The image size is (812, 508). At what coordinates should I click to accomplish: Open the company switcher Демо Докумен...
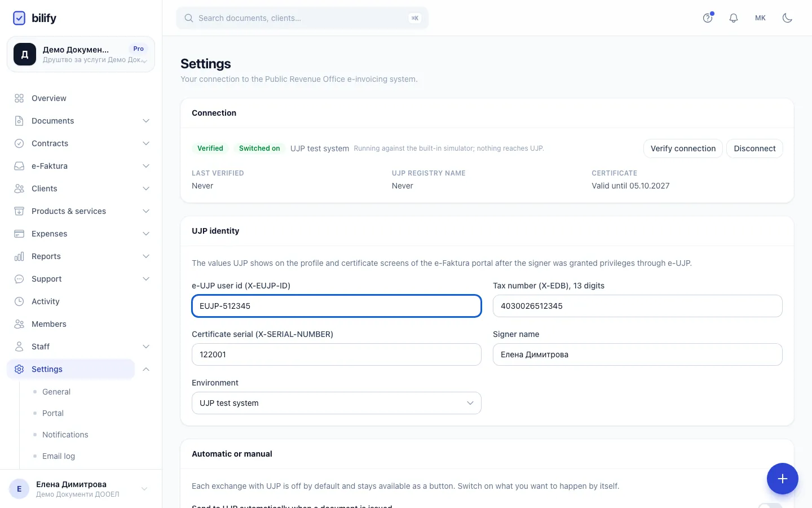[81, 54]
